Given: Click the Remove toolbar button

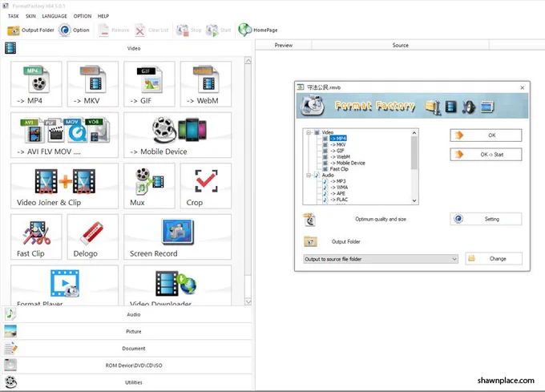Looking at the screenshot, I should click(x=113, y=30).
